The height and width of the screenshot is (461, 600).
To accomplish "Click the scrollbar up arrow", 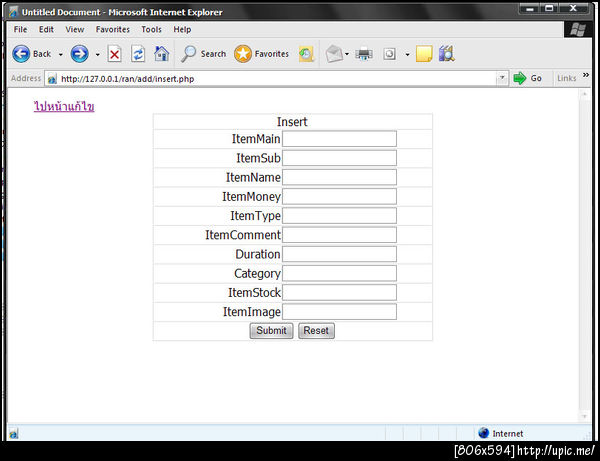I will (584, 94).
